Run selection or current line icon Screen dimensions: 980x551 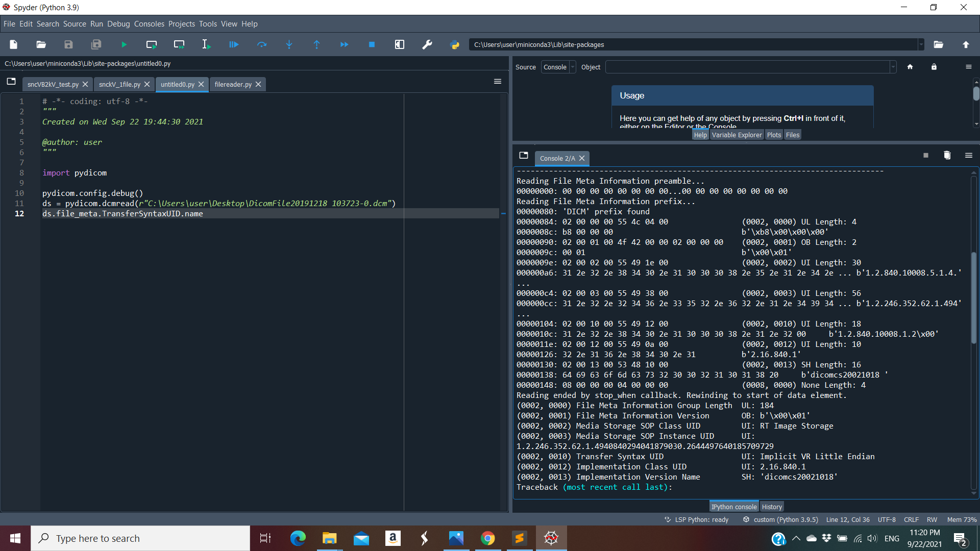(x=206, y=45)
